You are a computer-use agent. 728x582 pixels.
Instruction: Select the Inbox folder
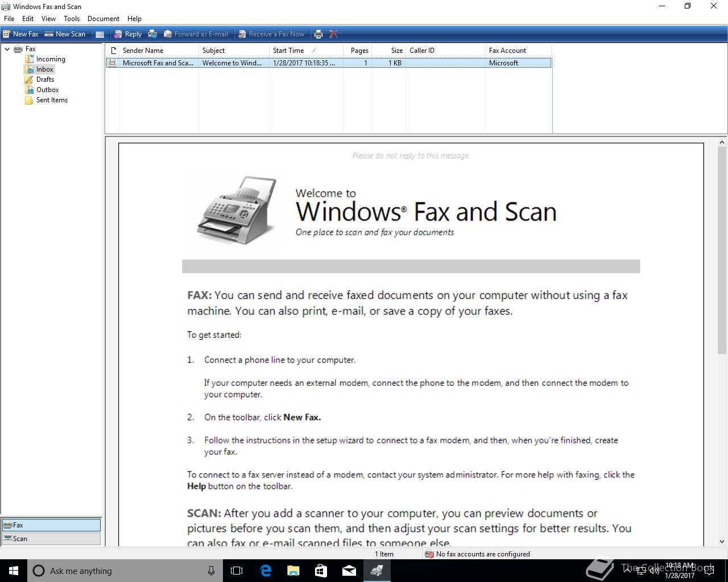click(45, 69)
